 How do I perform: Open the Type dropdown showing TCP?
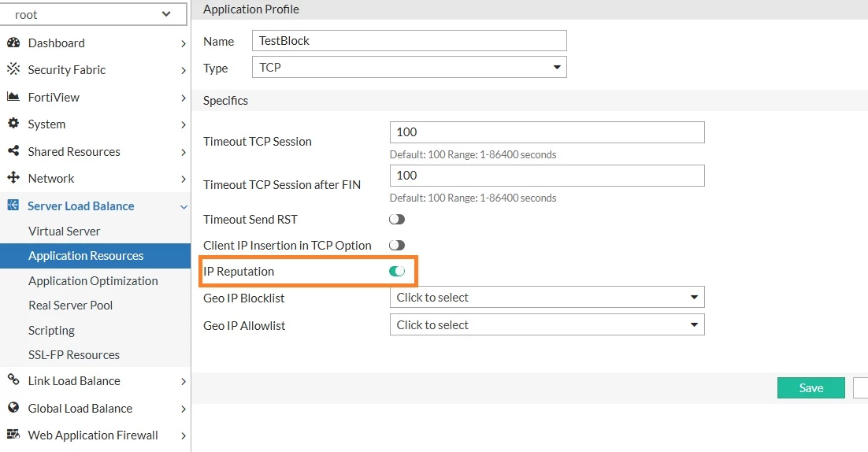409,67
